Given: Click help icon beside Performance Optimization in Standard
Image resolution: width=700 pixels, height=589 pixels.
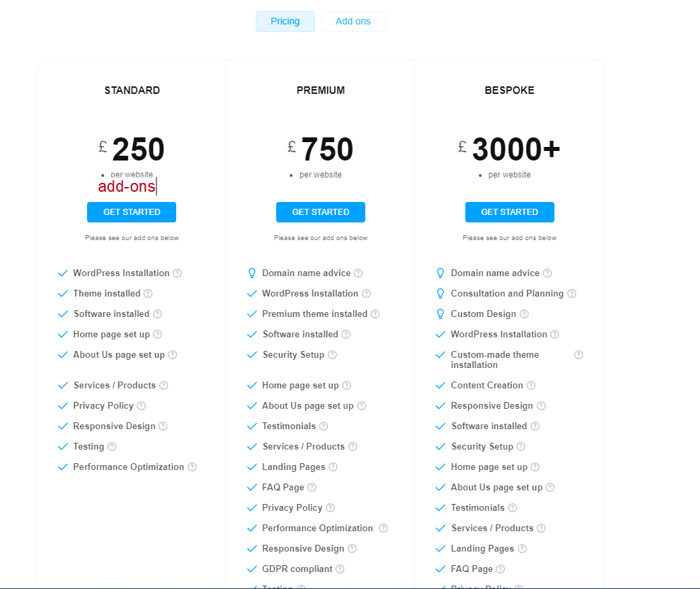Looking at the screenshot, I should coord(192,467).
